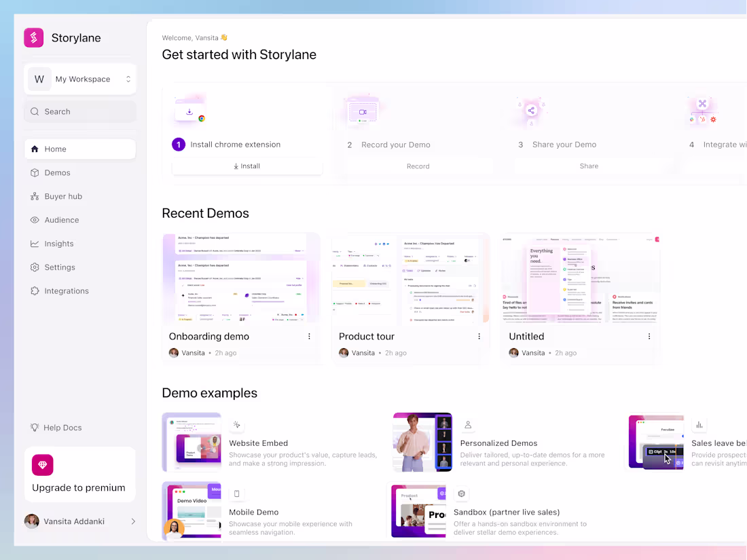The height and width of the screenshot is (560, 747).
Task: Open the Mobile Demo example thumbnail
Action: [192, 511]
